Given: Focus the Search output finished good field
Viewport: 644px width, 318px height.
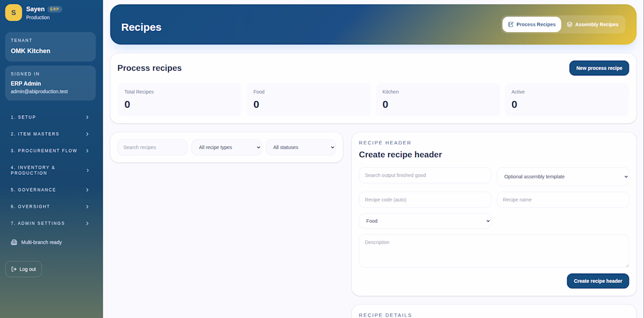Looking at the screenshot, I should (425, 175).
